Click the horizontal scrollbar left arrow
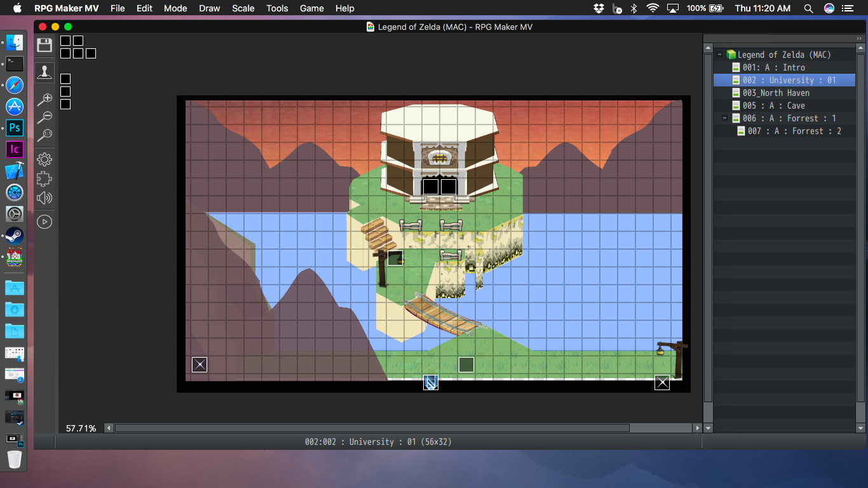868x488 pixels. [109, 428]
